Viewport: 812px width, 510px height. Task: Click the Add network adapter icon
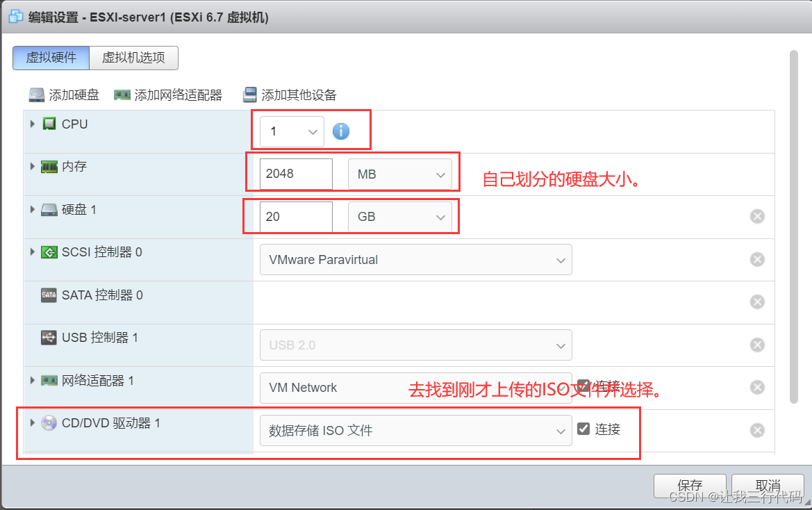[x=122, y=94]
